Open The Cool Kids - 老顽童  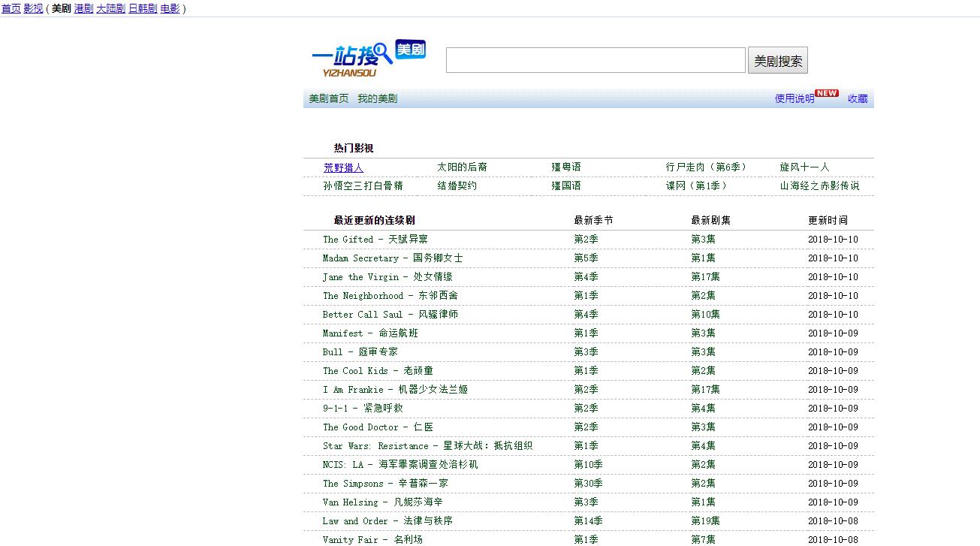378,371
